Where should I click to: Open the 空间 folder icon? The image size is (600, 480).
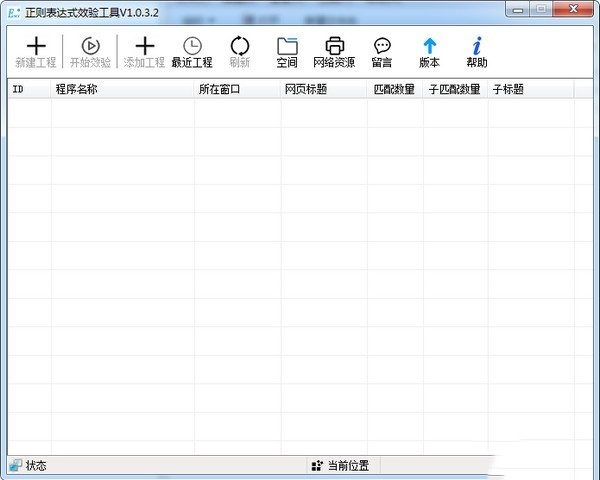click(287, 46)
